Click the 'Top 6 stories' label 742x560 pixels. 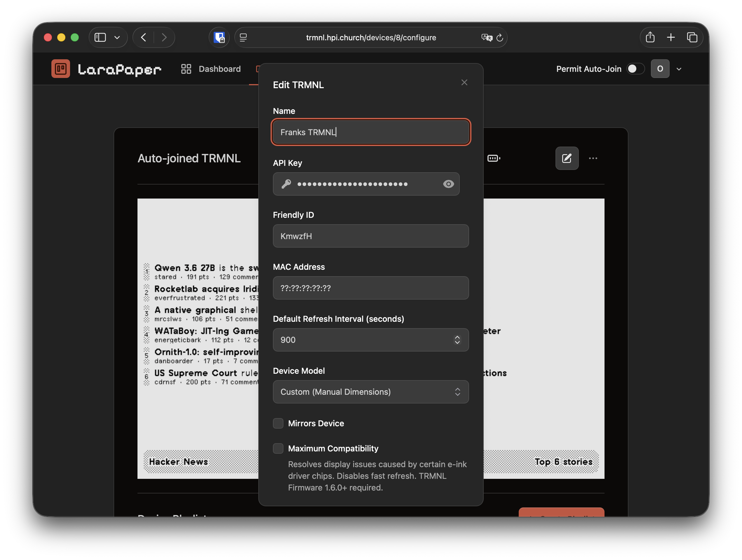pos(564,462)
